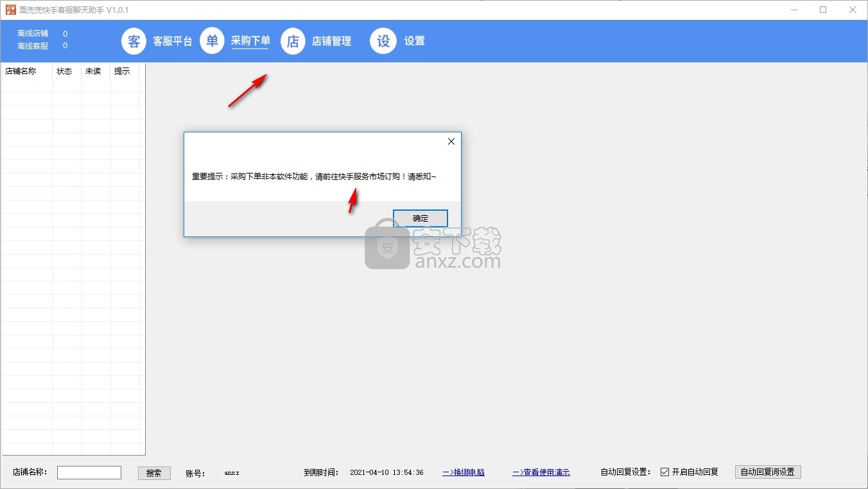This screenshot has width=868, height=489.
Task: Confirm the dialog with 确定 button
Action: point(421,218)
